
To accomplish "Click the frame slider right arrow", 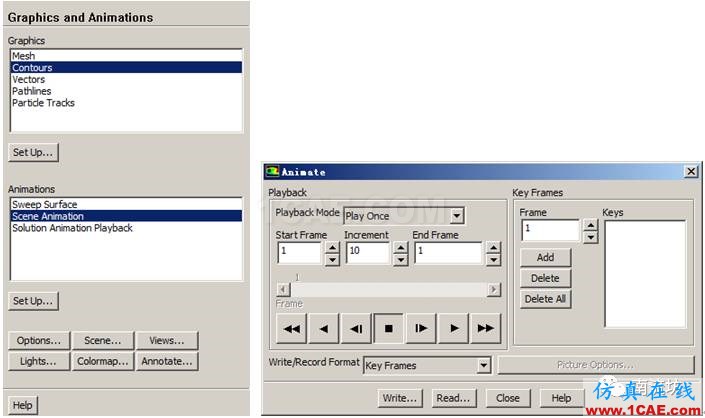I will tap(494, 289).
